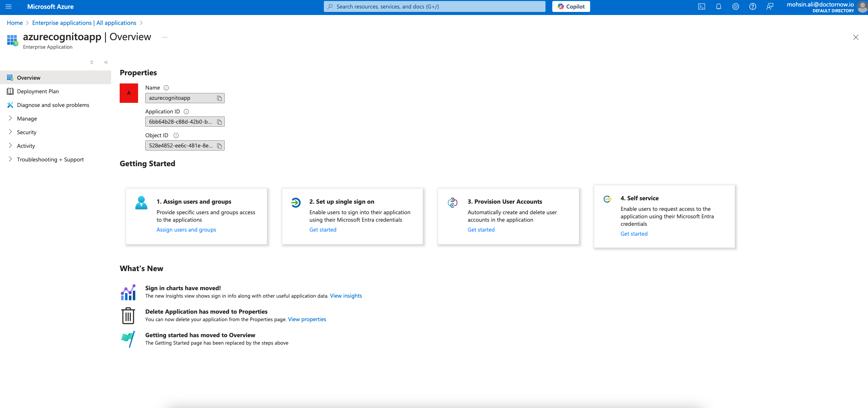Click the Assign users and groups link
Screen dimensions: 868x408
[x=186, y=230]
